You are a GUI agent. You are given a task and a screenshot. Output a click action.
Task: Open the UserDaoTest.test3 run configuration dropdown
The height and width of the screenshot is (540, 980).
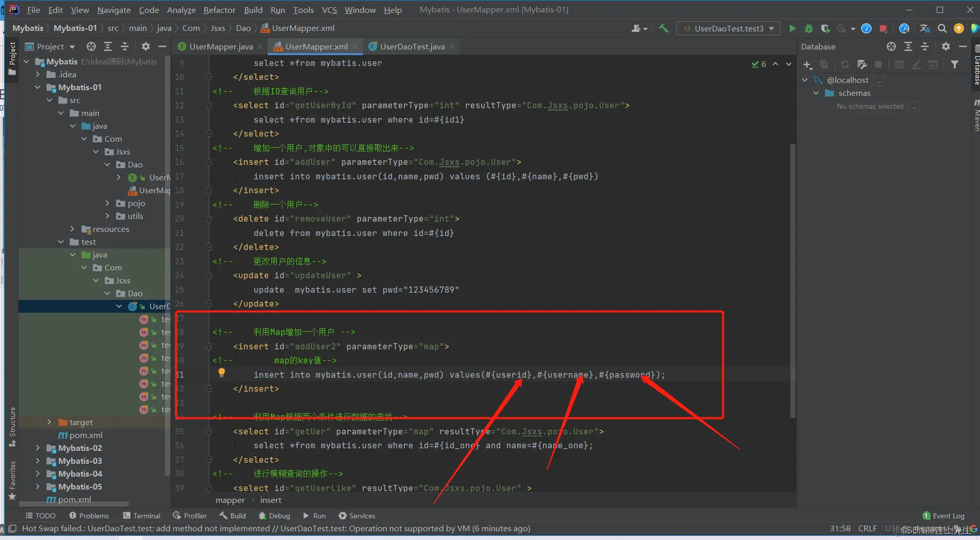(x=728, y=28)
